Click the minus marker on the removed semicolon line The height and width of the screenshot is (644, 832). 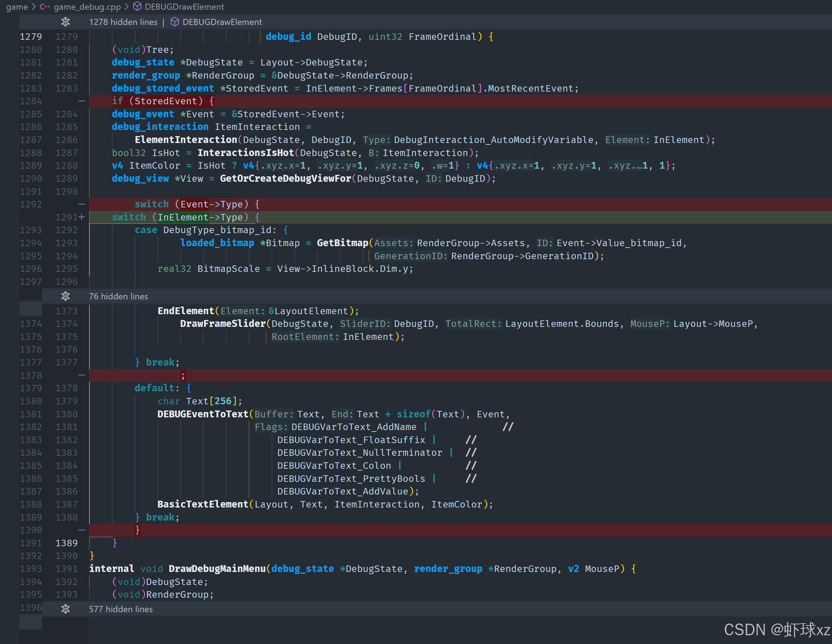coord(81,375)
